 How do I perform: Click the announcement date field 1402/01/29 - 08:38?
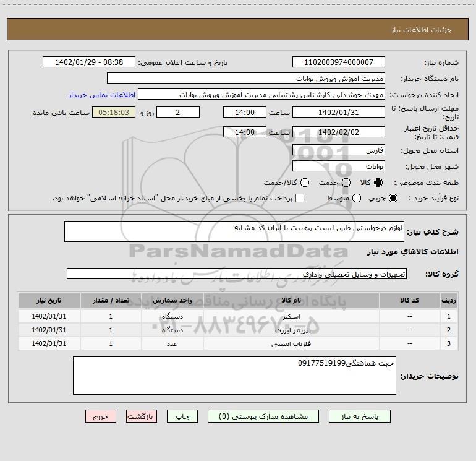[89, 62]
